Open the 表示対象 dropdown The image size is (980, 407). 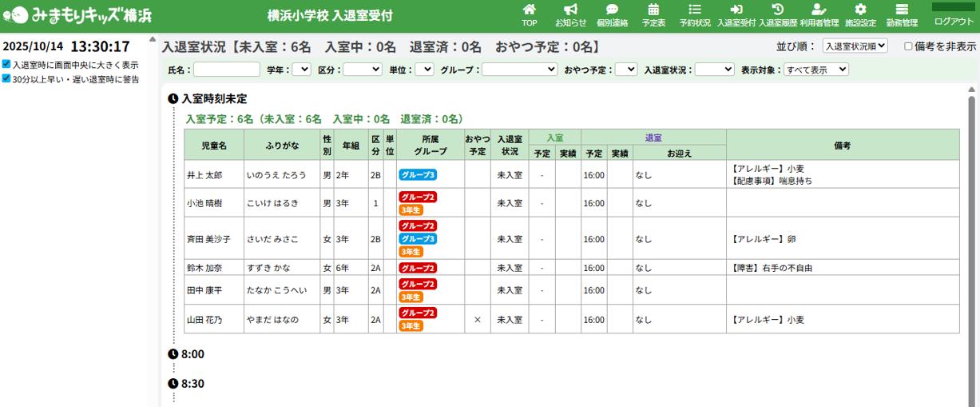point(815,70)
